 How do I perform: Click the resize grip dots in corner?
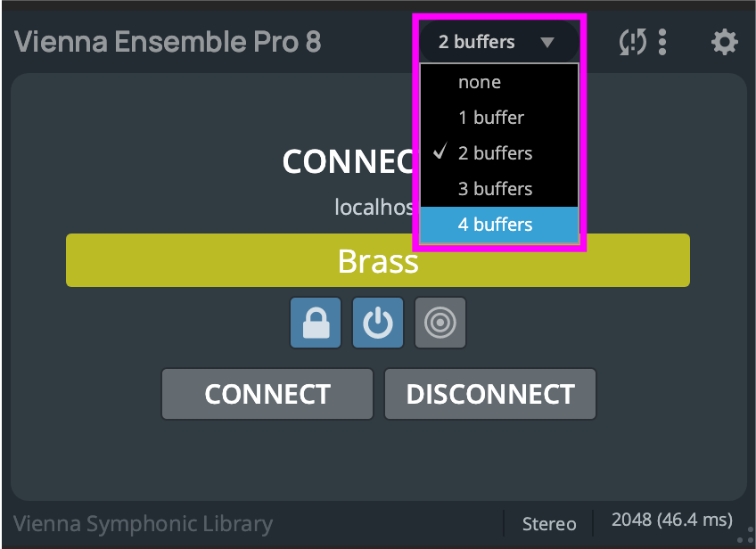[746, 534]
